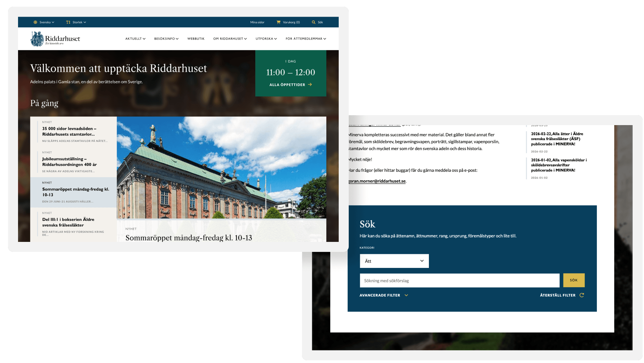Click the text size icon beside Storlek
Screen dimensions: 644x363
(68, 22)
